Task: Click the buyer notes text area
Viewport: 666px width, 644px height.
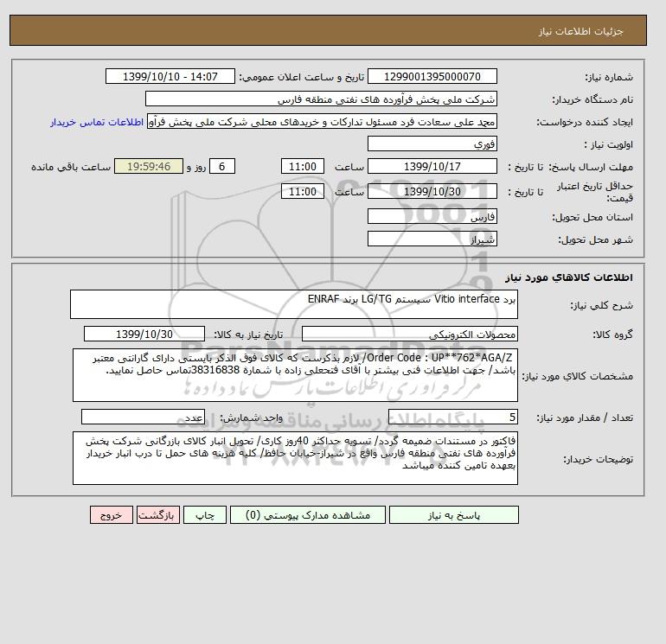Action: [x=295, y=458]
